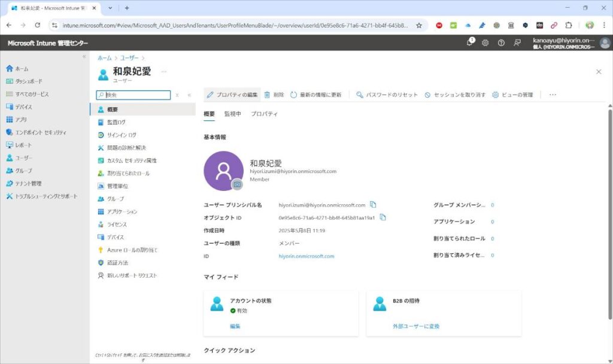Open the notifications bell icon

[470, 43]
